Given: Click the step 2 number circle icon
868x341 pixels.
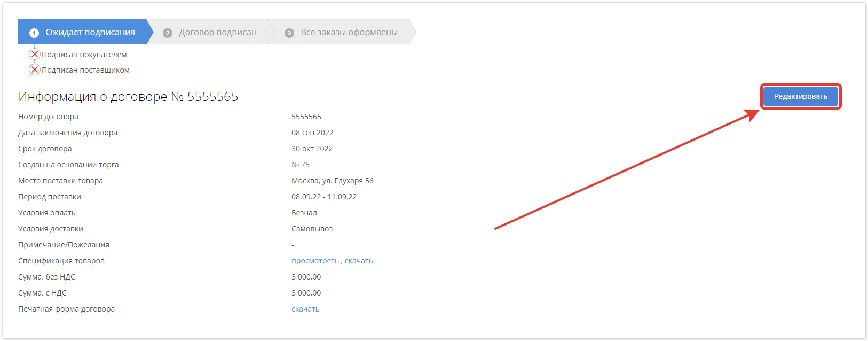Looking at the screenshot, I should [168, 33].
